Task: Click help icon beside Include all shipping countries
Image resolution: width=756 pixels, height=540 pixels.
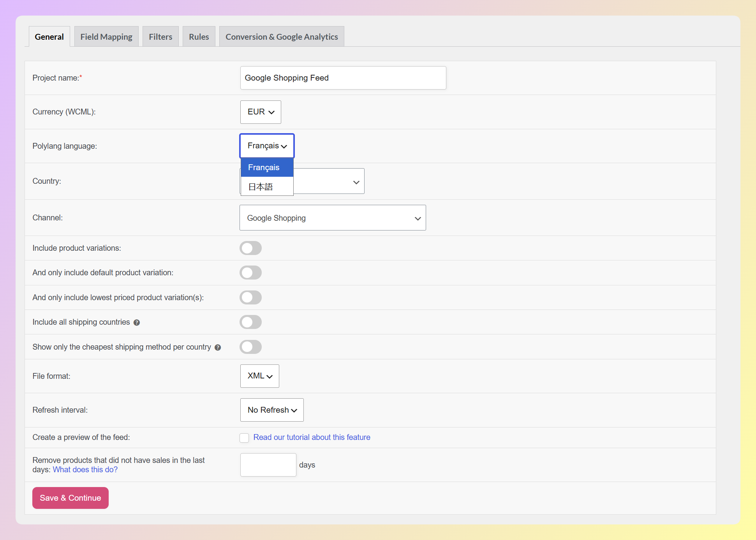Action: click(137, 322)
